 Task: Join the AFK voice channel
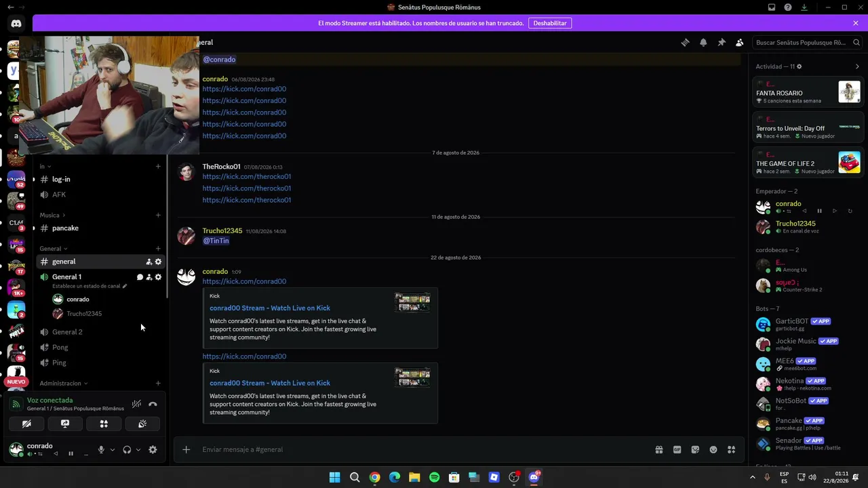(x=100, y=195)
